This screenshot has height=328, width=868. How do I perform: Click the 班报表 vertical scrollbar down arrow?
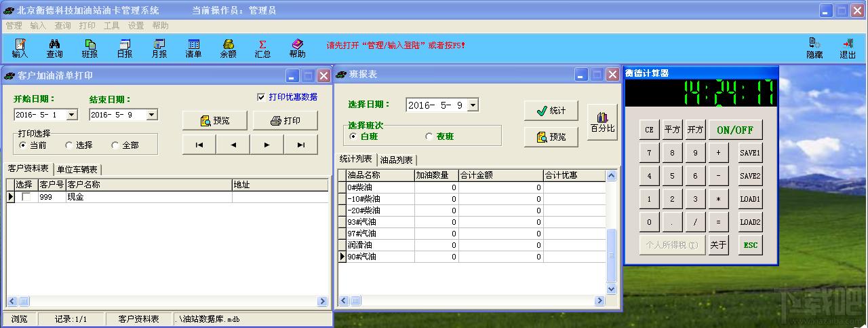click(611, 289)
